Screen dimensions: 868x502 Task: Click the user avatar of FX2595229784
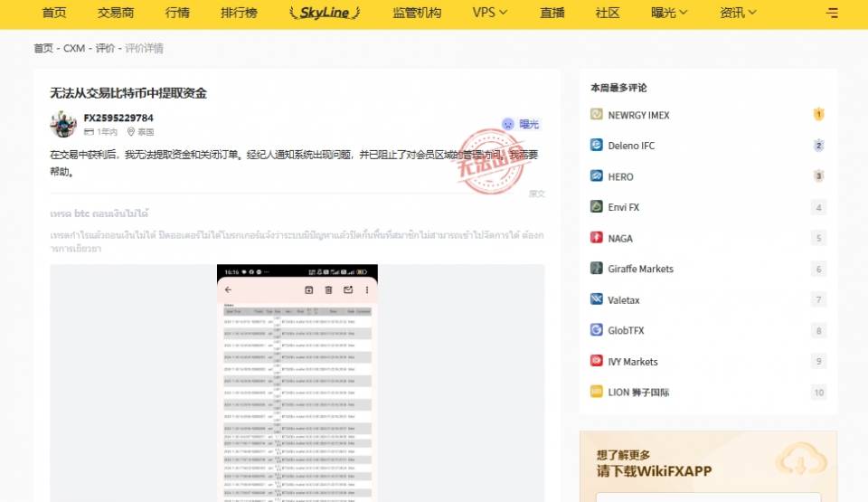click(x=63, y=124)
